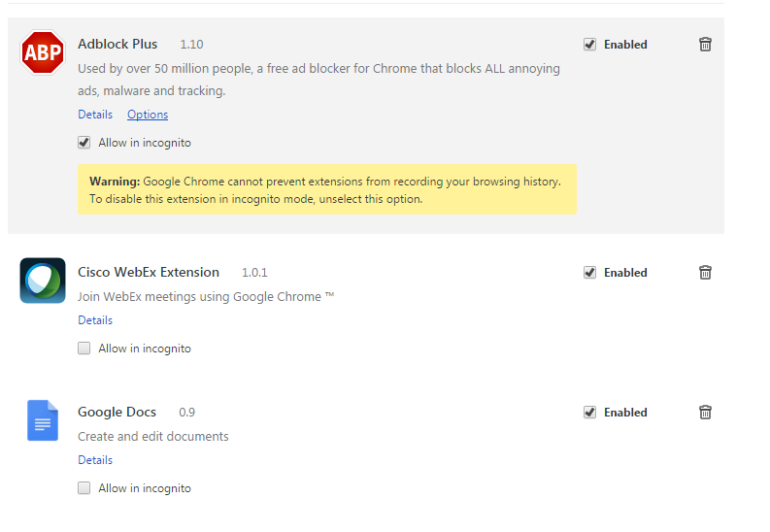Open Details link for Adblock Plus

pyautogui.click(x=95, y=115)
